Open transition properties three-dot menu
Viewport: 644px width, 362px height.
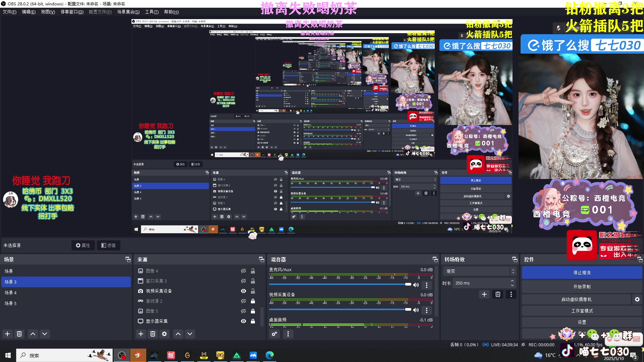coord(511,294)
